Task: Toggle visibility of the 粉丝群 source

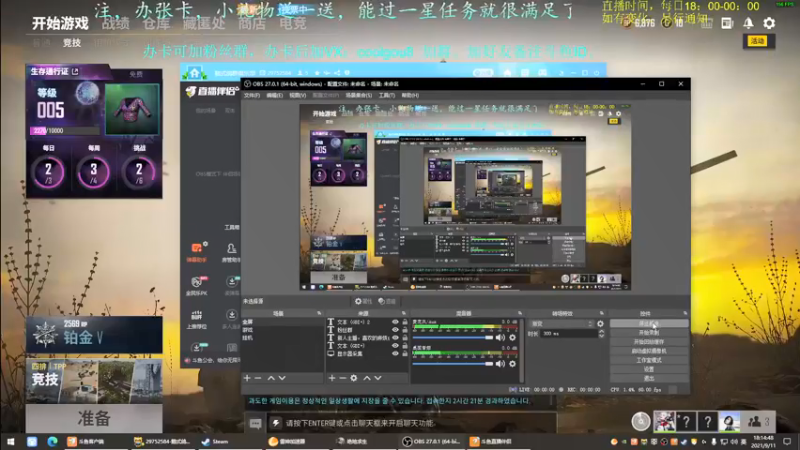Action: pyautogui.click(x=395, y=330)
